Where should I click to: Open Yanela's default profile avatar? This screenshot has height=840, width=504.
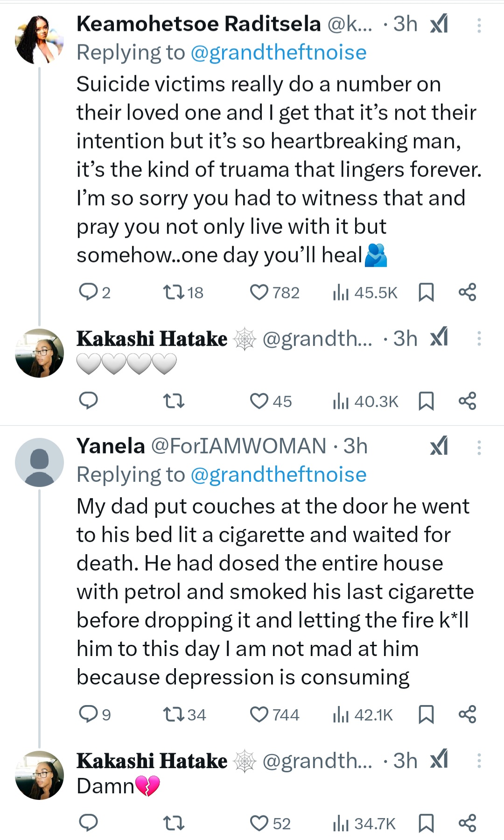pos(40,462)
